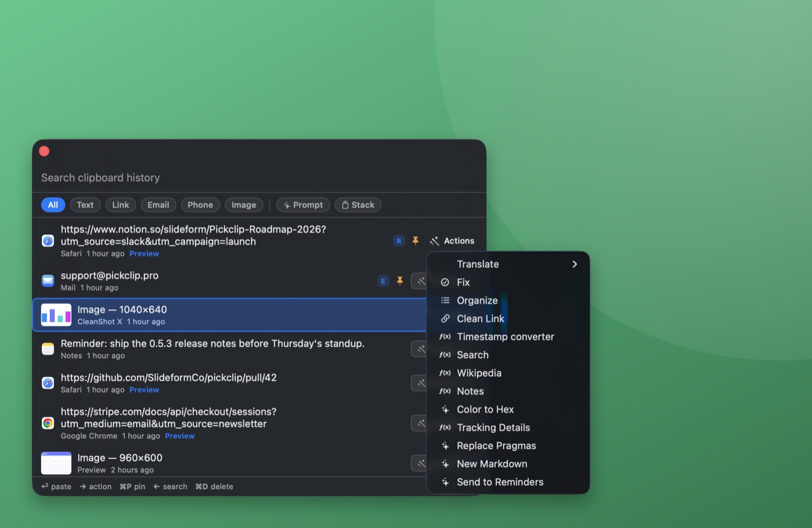Choose Translate from the actions menu
The height and width of the screenshot is (528, 812).
(x=508, y=264)
